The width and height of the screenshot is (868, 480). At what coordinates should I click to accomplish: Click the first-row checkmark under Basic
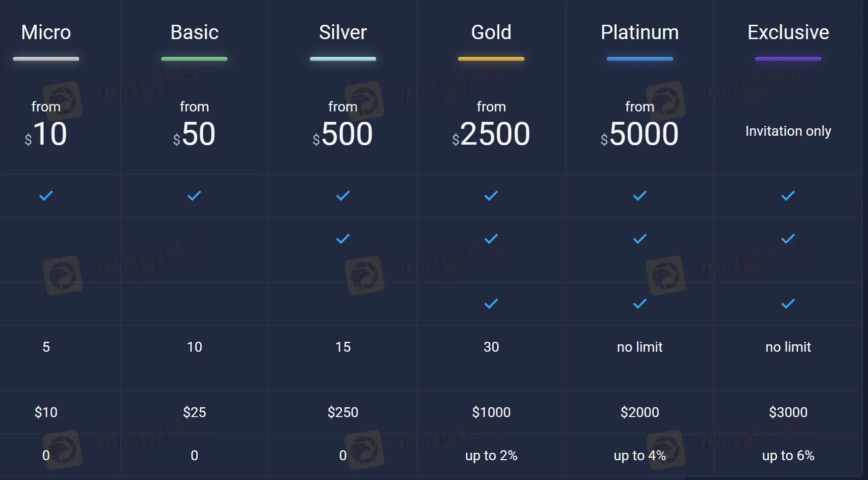194,196
